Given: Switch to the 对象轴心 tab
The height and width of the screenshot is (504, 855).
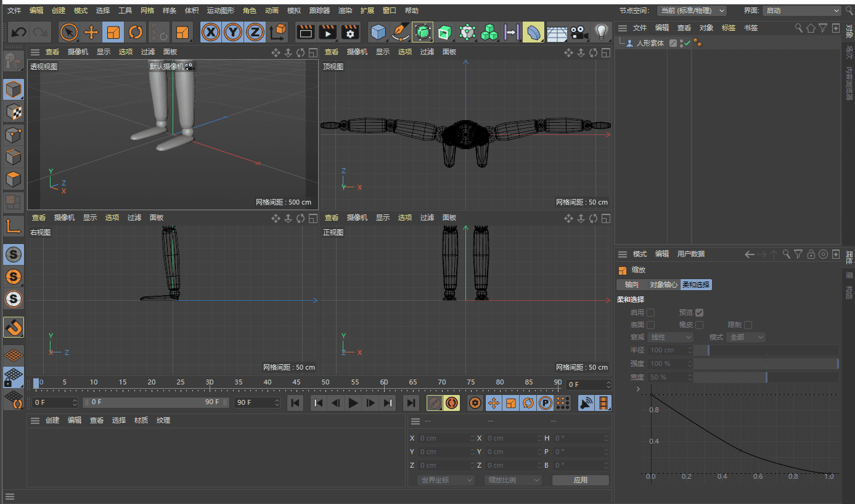Looking at the screenshot, I should 663,285.
